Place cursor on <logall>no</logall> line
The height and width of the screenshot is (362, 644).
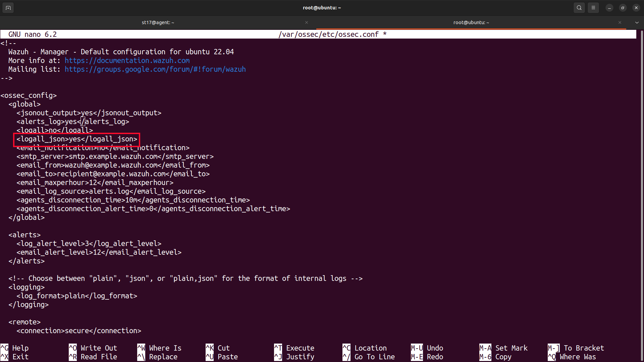(x=55, y=130)
